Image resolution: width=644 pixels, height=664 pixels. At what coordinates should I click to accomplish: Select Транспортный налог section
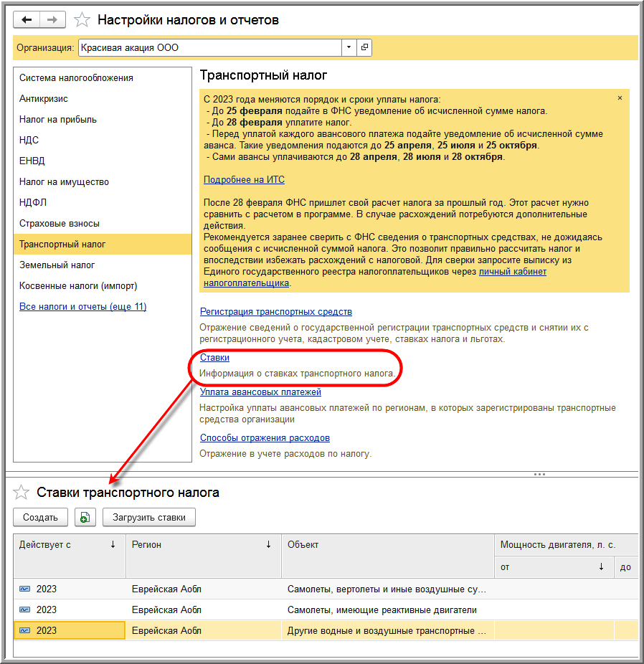[x=103, y=245]
